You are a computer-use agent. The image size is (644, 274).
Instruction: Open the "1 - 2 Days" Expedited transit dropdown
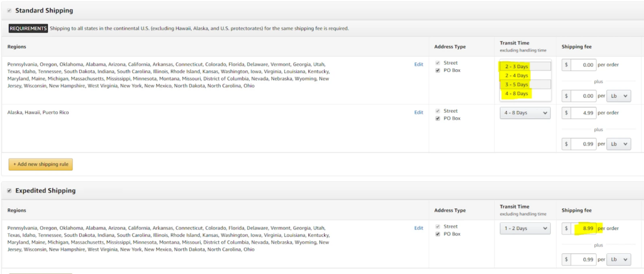tap(525, 228)
